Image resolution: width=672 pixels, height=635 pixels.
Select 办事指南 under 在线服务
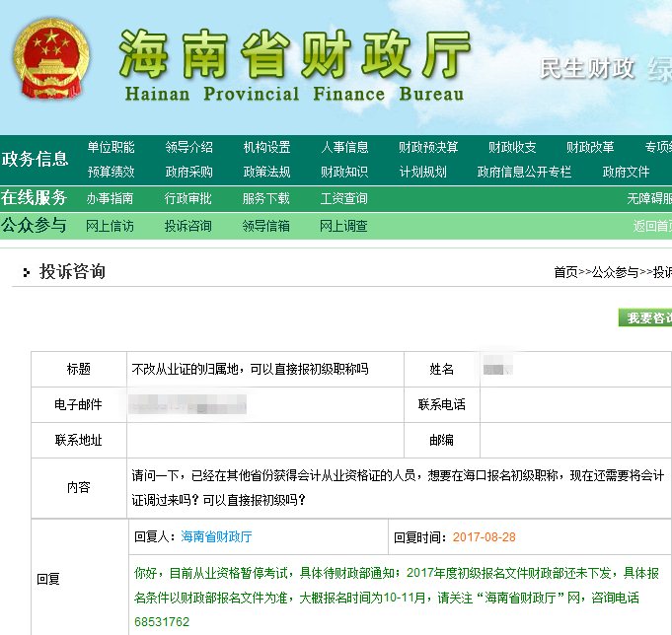coord(110,198)
